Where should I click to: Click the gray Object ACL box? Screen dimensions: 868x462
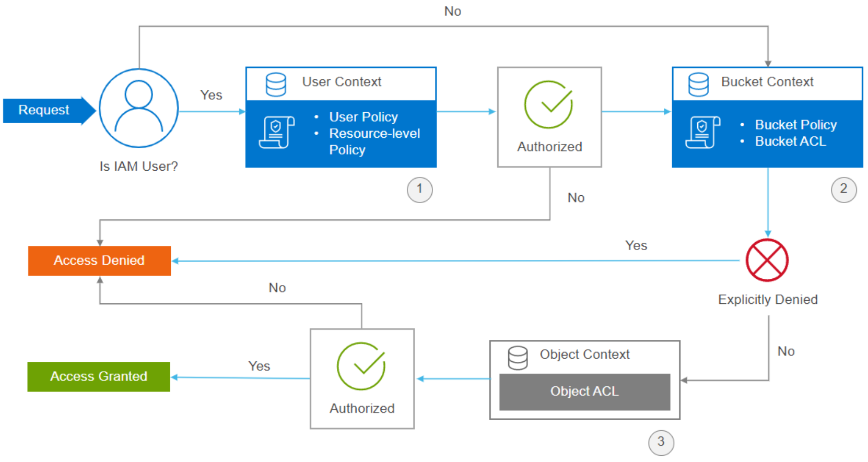pos(584,392)
